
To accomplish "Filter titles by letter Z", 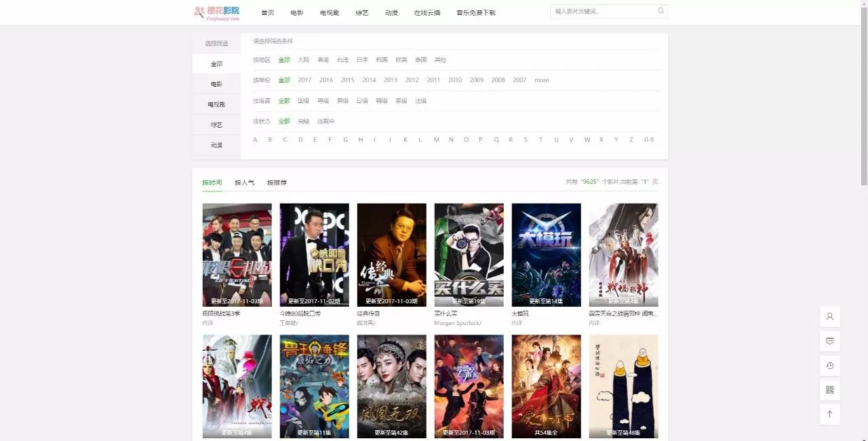I will (x=631, y=140).
